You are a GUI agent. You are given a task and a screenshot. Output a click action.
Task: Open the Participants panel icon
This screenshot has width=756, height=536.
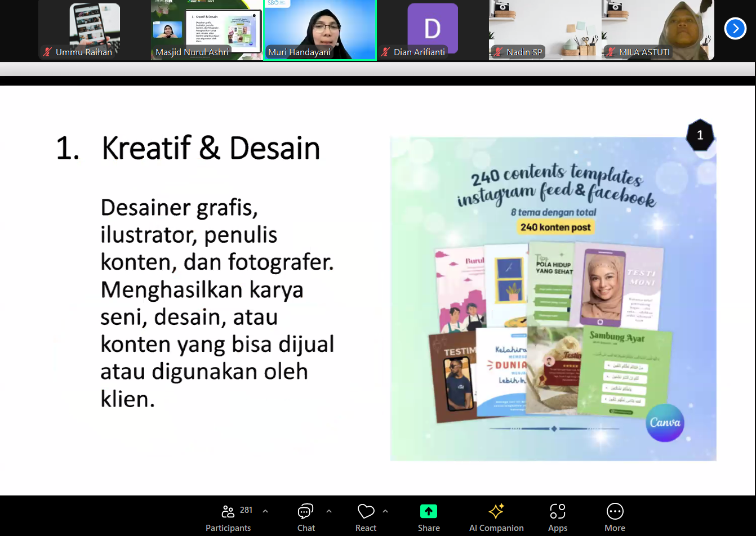click(x=228, y=511)
